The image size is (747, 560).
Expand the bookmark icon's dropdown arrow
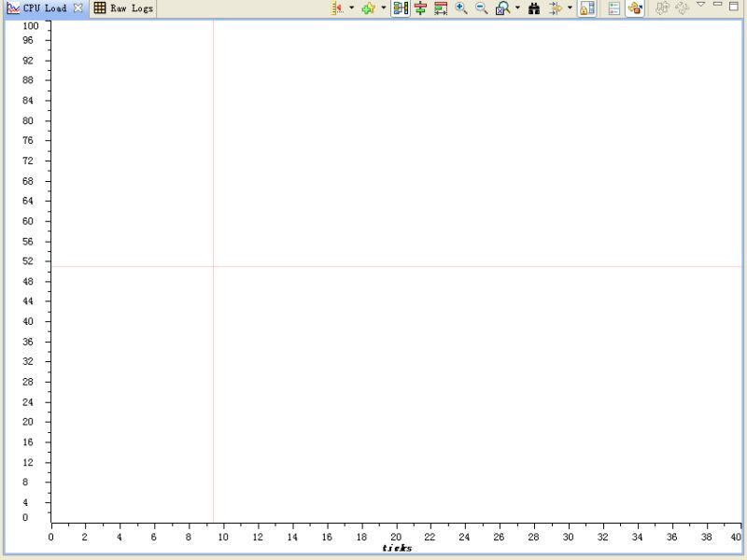[384, 8]
